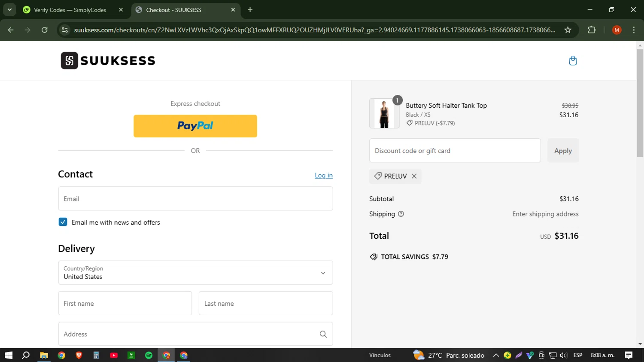Open Windows taskbar search
644x362 pixels.
click(26, 355)
